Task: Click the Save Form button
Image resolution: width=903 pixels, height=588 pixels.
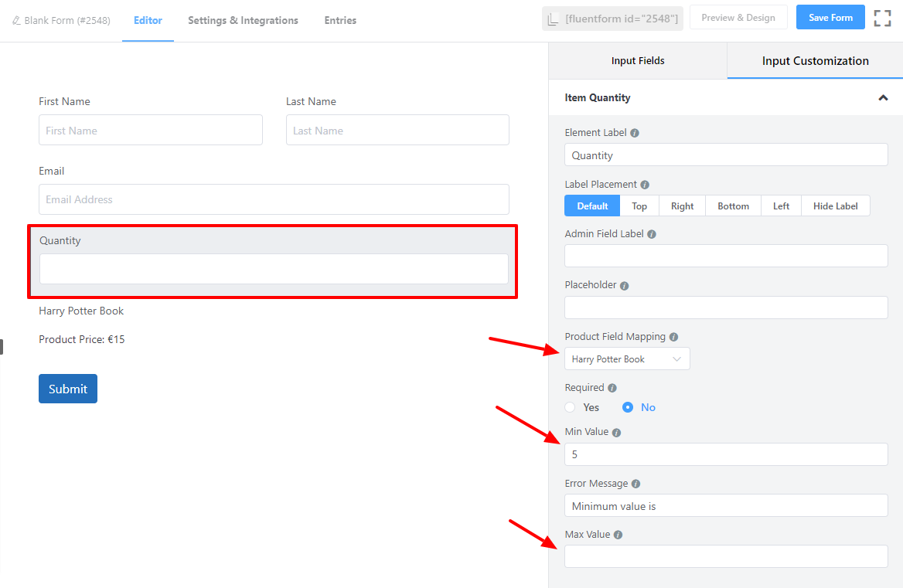Action: [x=830, y=16]
